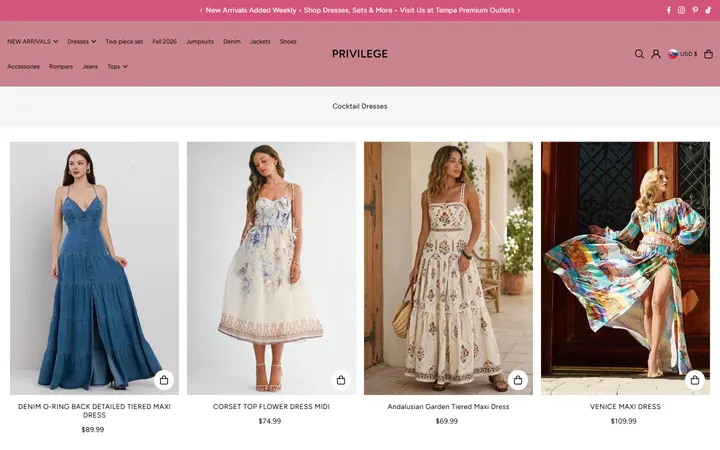
Task: Click the $69.99 price
Action: [x=447, y=421]
